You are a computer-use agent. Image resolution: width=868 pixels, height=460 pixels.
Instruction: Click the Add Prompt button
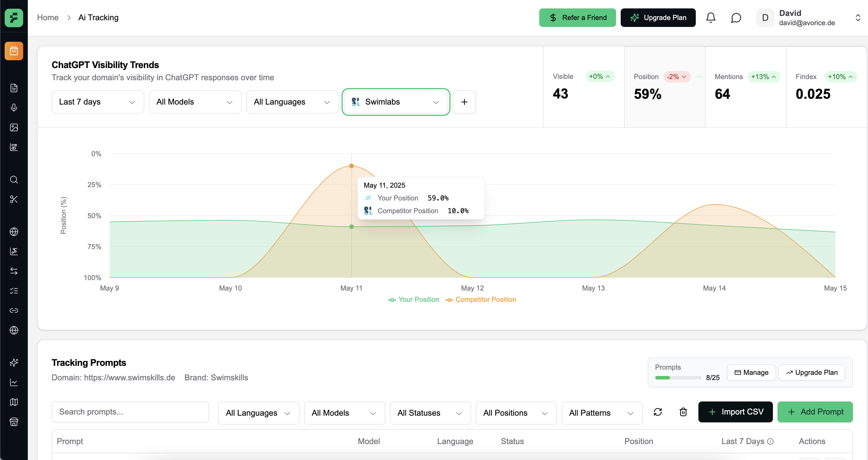pyautogui.click(x=815, y=412)
